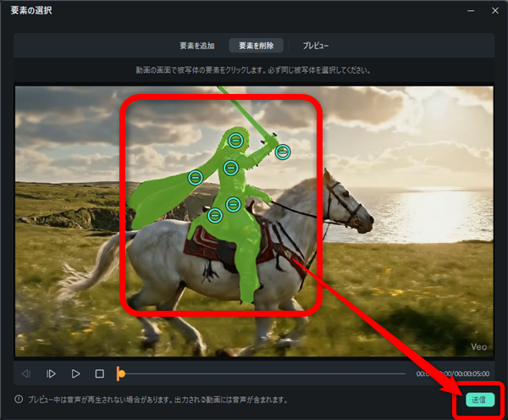Stop playback with the square stop icon

click(x=99, y=373)
